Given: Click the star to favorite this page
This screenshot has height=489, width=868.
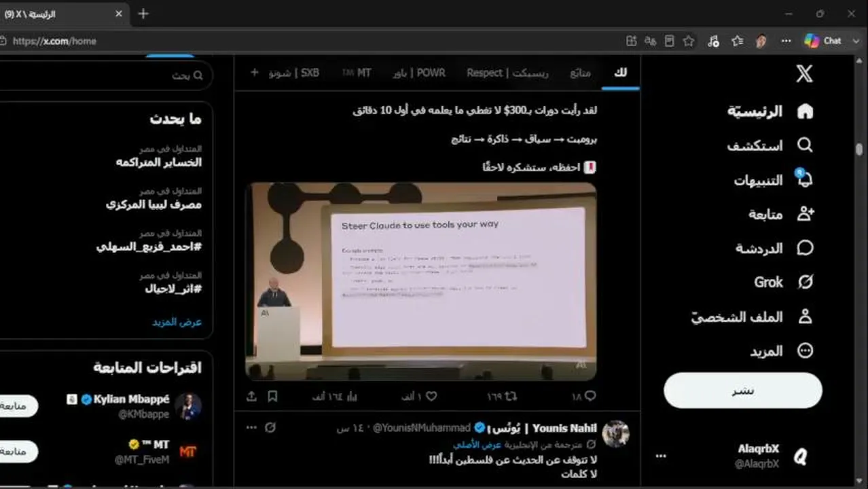Looking at the screenshot, I should coord(688,41).
